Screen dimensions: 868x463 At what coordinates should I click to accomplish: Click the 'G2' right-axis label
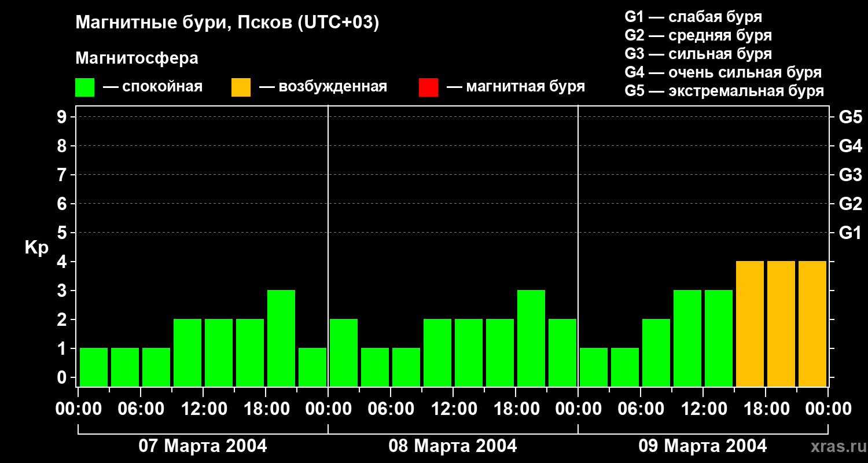pyautogui.click(x=850, y=204)
